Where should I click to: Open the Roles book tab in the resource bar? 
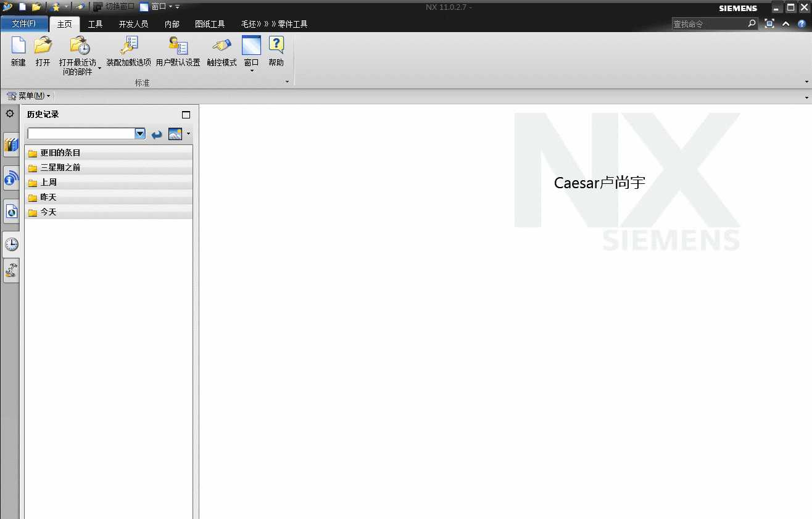(11, 144)
